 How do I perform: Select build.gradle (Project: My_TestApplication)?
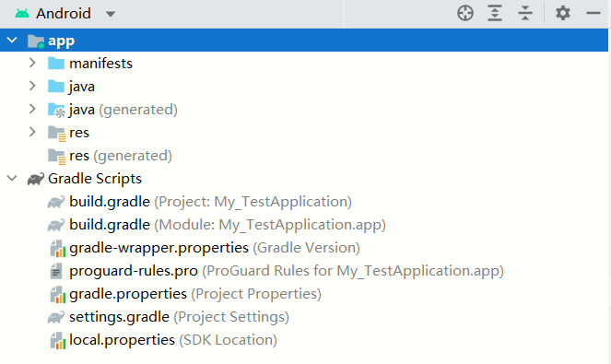pyautogui.click(x=210, y=202)
